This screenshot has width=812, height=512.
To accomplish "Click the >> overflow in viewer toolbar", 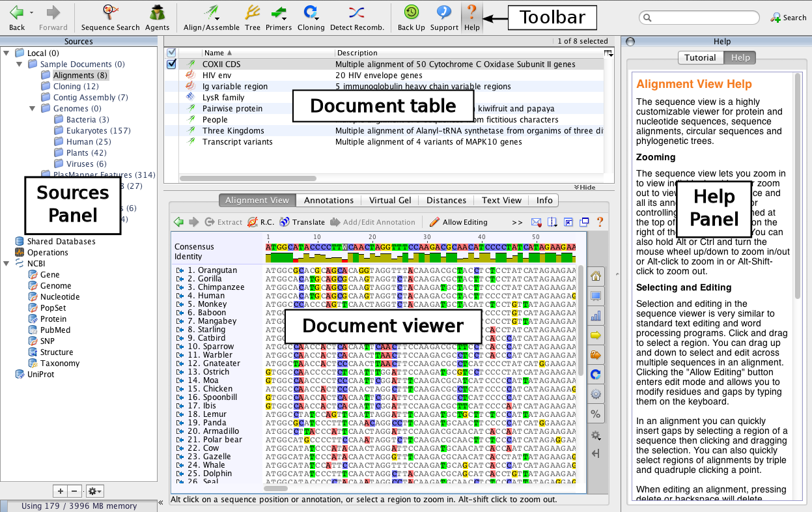I will 517,222.
